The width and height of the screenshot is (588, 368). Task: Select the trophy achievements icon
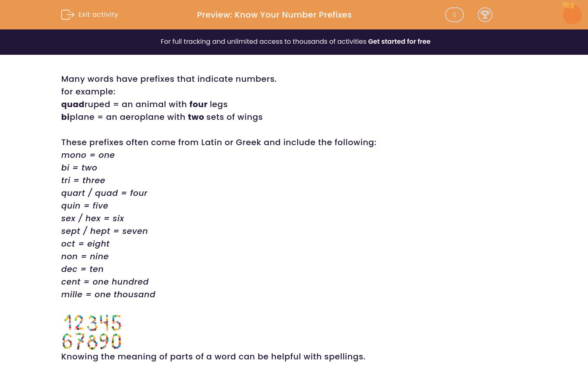[x=485, y=15]
